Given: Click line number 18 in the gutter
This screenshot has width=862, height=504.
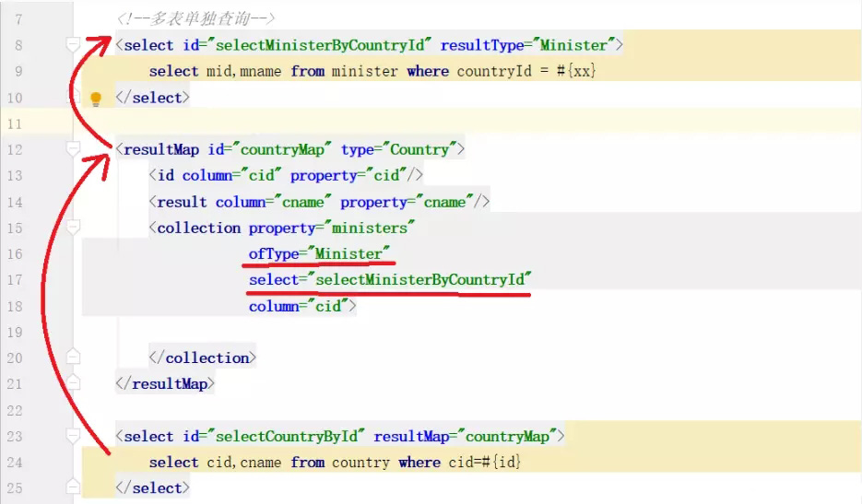Looking at the screenshot, I should 15,306.
